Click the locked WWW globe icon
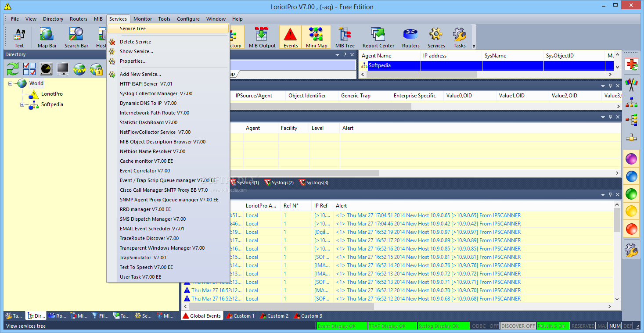 click(96, 69)
